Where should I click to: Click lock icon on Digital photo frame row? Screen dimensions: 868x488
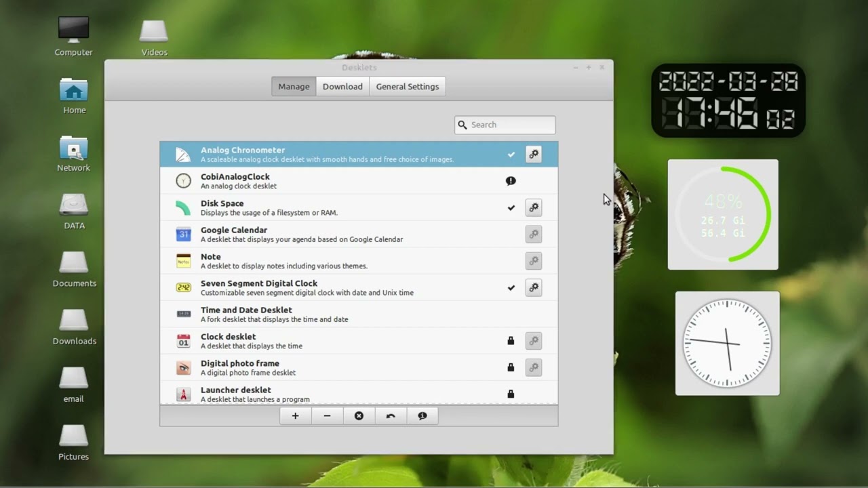point(511,367)
